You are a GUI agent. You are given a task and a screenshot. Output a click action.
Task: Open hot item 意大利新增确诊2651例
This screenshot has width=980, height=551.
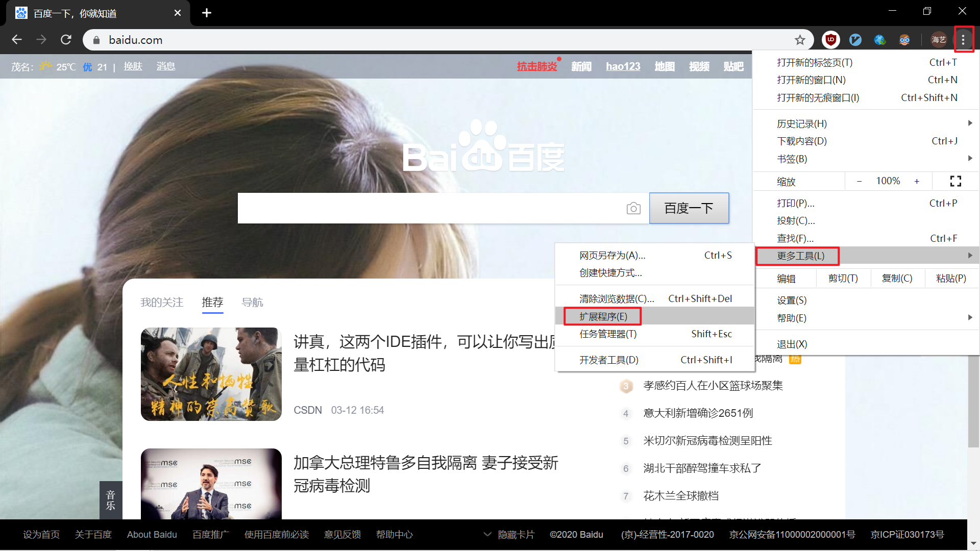coord(698,413)
